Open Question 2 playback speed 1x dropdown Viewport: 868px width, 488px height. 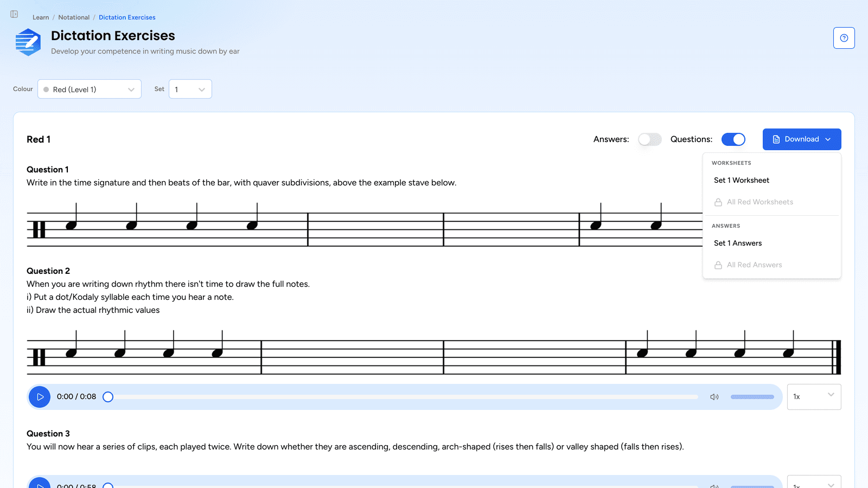pyautogui.click(x=814, y=397)
